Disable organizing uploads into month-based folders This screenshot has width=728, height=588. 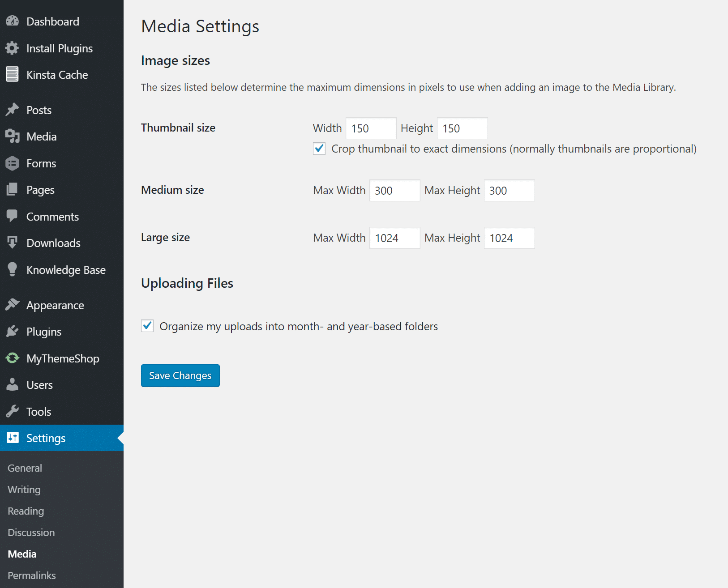point(147,326)
